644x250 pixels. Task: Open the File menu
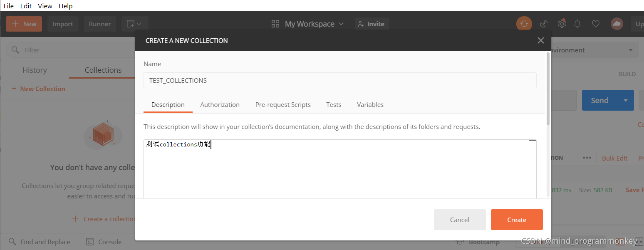9,6
